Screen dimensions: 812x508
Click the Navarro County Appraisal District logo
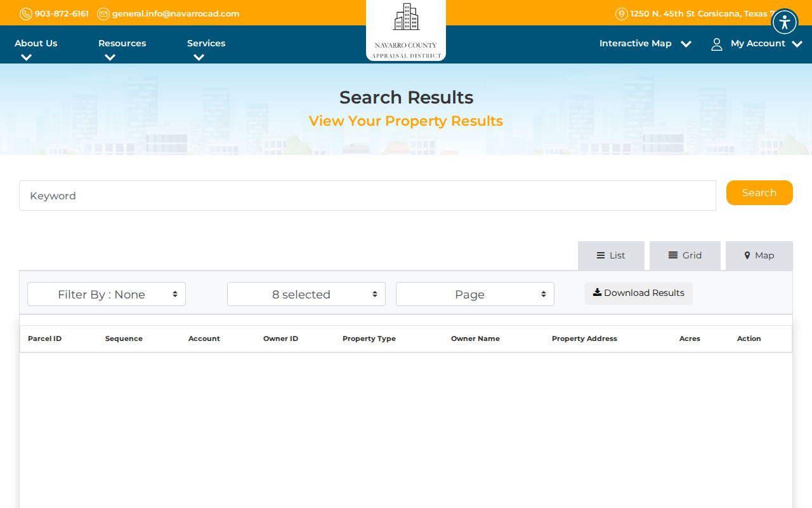(x=406, y=30)
